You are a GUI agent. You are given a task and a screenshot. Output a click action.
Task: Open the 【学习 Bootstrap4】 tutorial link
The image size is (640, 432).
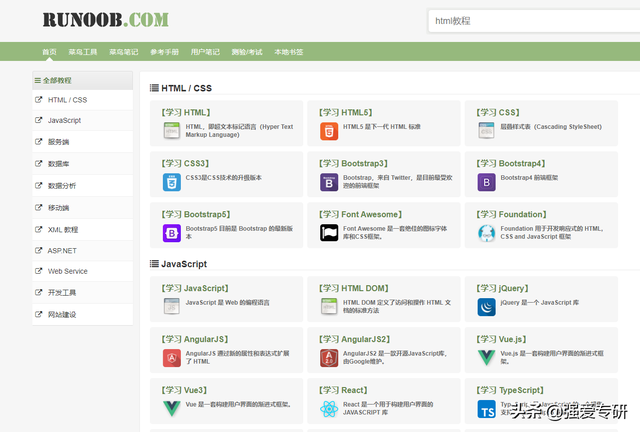click(510, 163)
